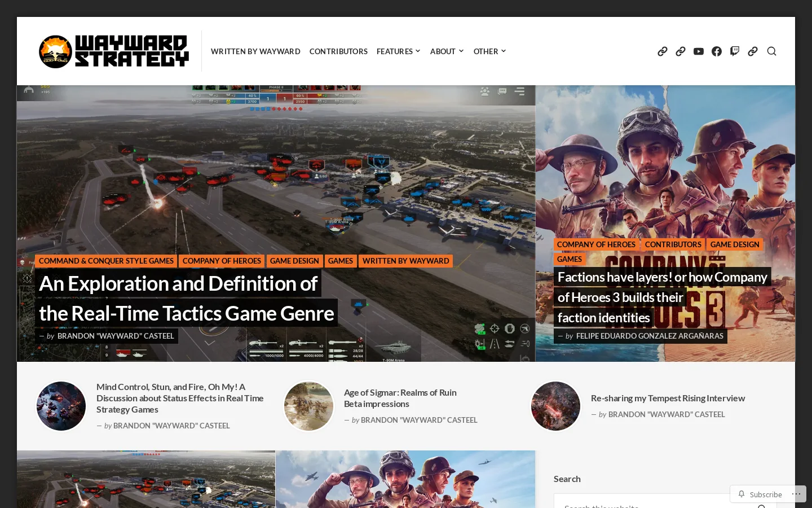Open author Brandon Casteel under the Age of Sigmar article

click(419, 420)
